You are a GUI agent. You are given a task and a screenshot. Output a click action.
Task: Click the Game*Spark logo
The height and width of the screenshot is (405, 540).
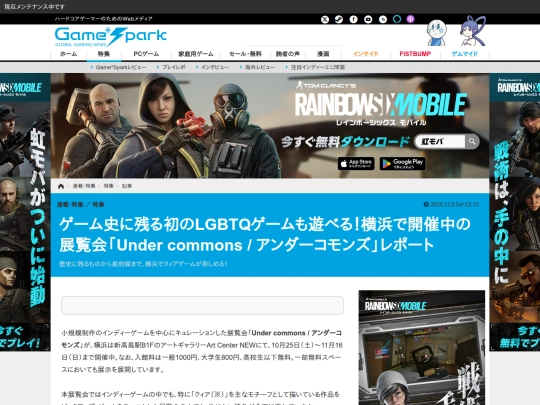tap(111, 37)
